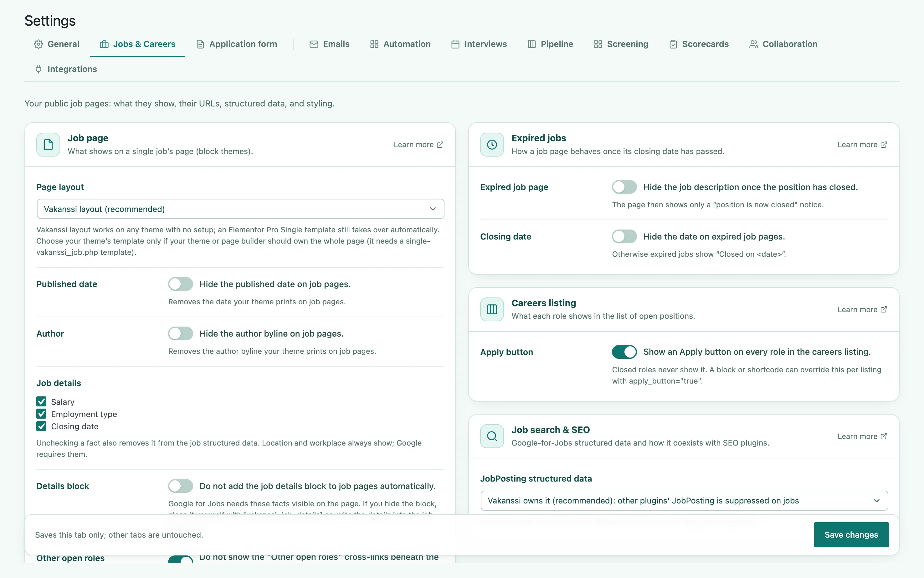Uncheck the Salary checkbox
The image size is (924, 578).
coord(41,401)
